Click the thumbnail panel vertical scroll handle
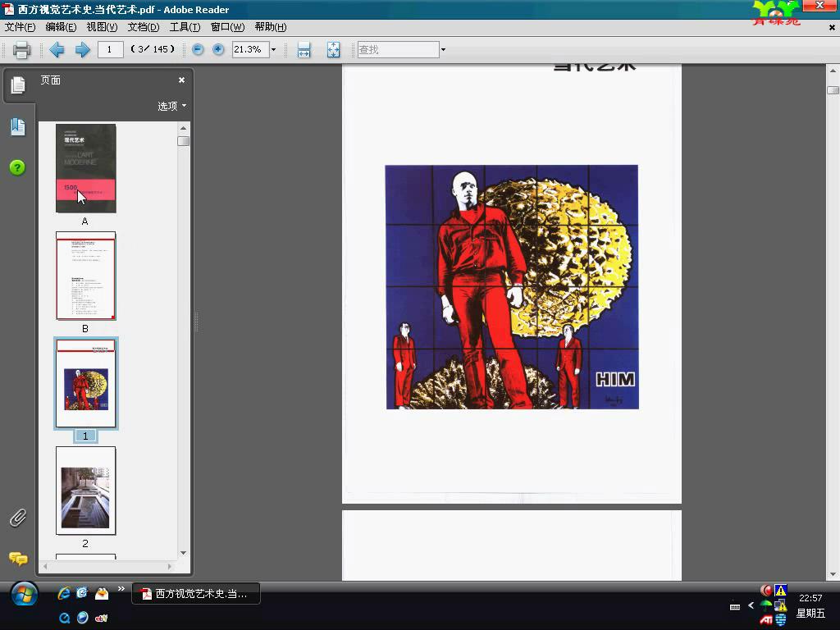Image resolution: width=840 pixels, height=630 pixels. (x=183, y=141)
